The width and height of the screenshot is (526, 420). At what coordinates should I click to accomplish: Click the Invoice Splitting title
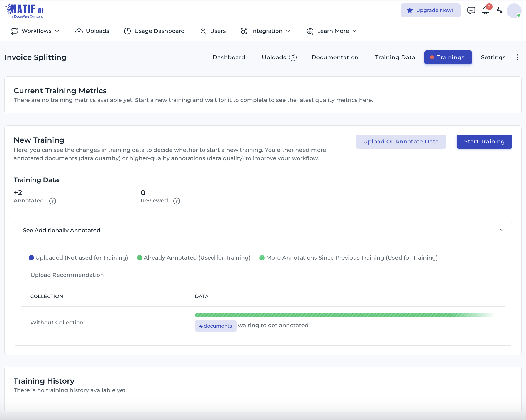click(x=35, y=57)
